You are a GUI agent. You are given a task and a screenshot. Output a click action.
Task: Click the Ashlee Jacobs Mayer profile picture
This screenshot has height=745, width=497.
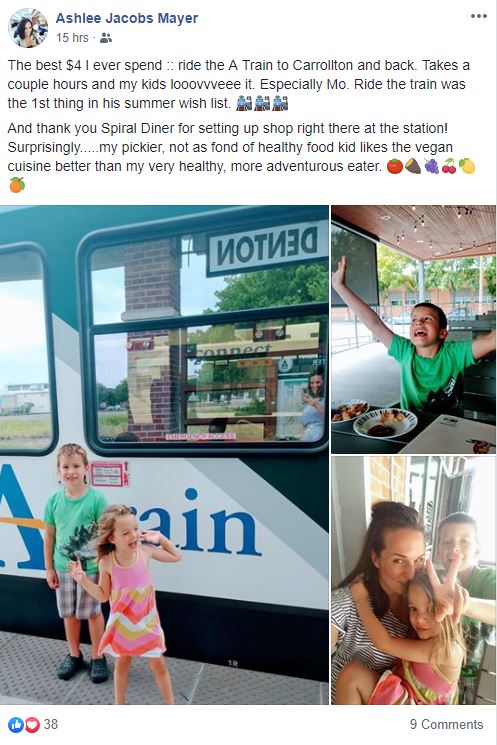[x=28, y=28]
